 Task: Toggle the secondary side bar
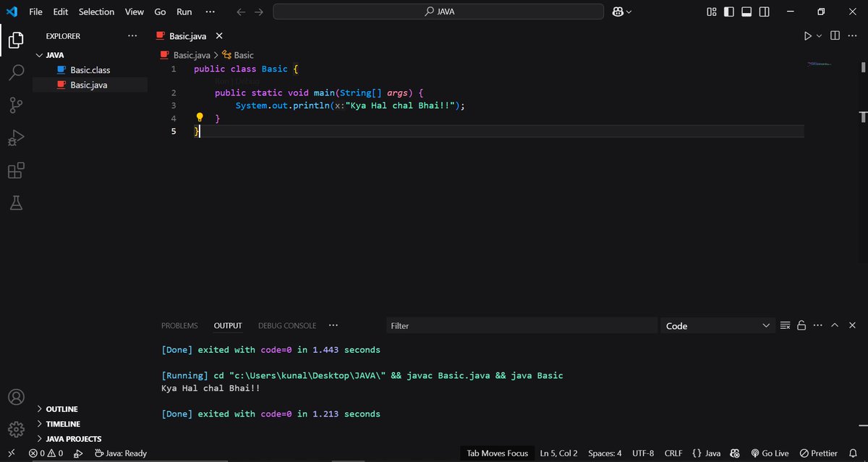(x=764, y=12)
